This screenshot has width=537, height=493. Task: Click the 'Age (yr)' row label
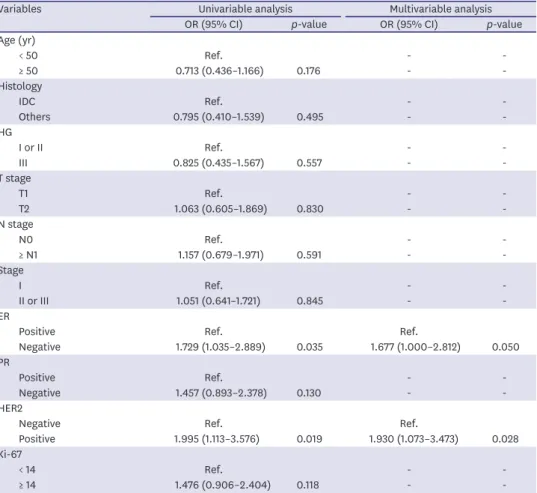pyautogui.click(x=17, y=40)
